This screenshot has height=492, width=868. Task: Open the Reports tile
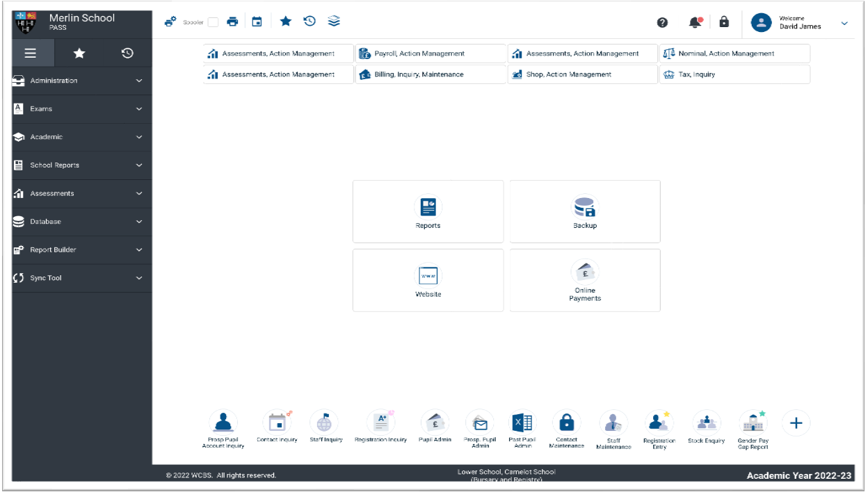(428, 211)
